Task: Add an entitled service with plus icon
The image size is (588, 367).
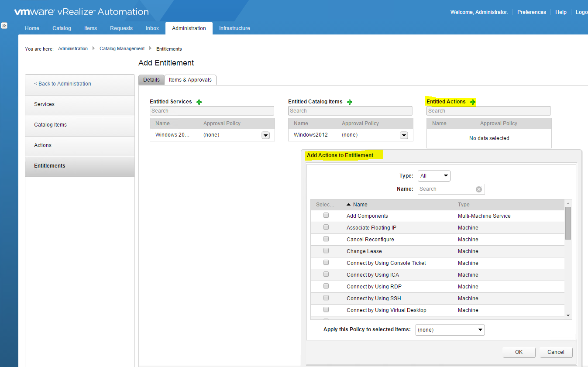Action: point(199,102)
